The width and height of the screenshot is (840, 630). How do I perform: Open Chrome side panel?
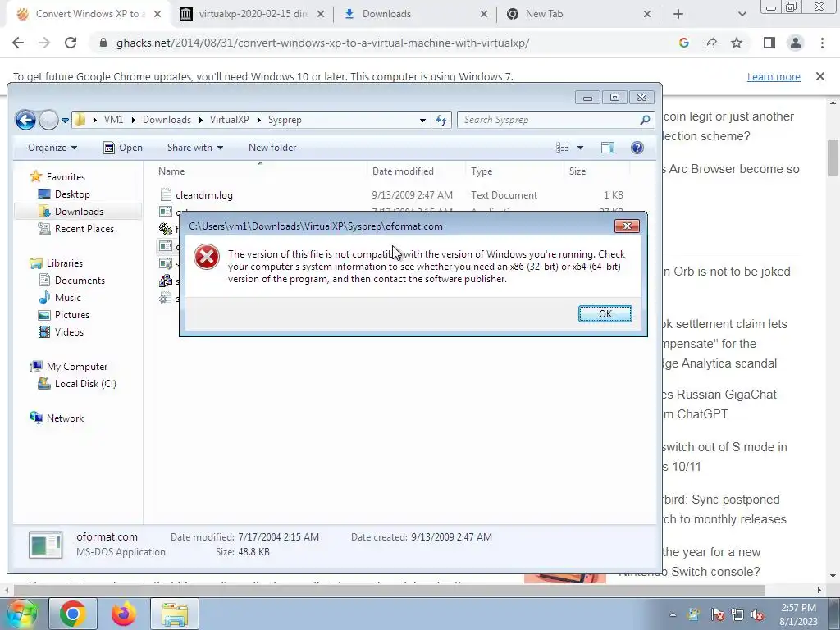click(769, 43)
